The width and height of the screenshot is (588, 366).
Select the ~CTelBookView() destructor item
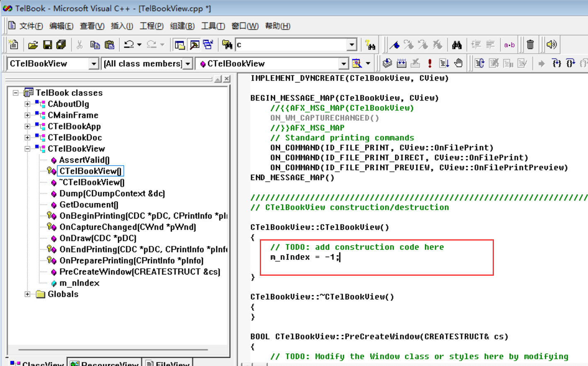tap(92, 182)
